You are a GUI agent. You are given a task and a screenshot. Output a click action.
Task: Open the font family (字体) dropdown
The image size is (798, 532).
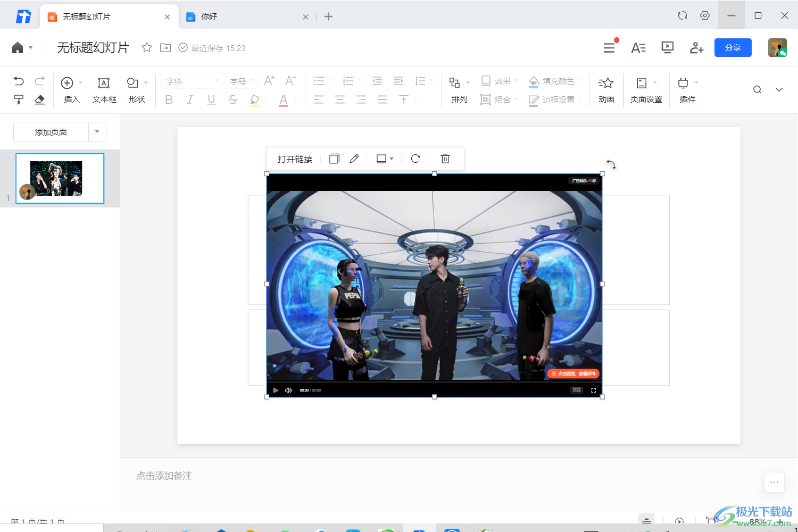[x=192, y=81]
